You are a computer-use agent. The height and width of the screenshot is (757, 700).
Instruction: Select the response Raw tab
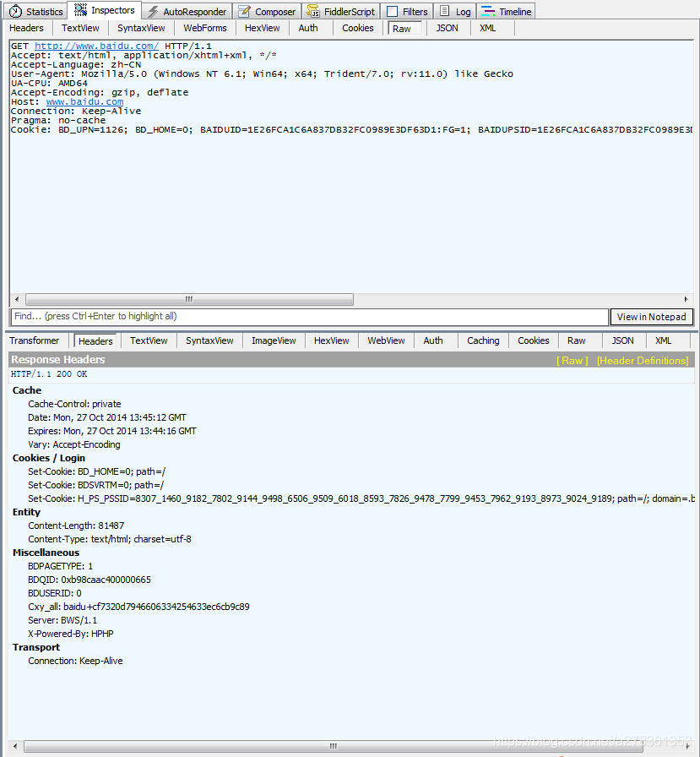point(577,340)
